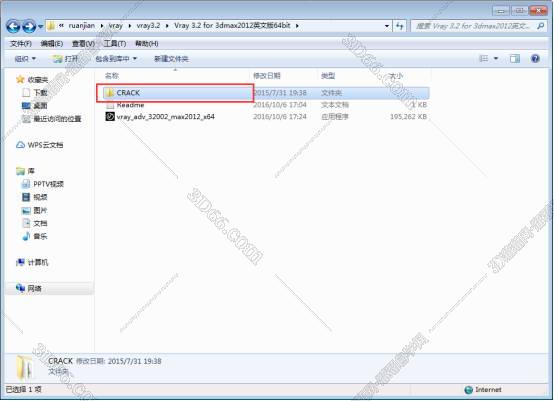This screenshot has height=401, width=554.
Task: Click the large CRACK folder icon in details pane
Action: pos(25,367)
